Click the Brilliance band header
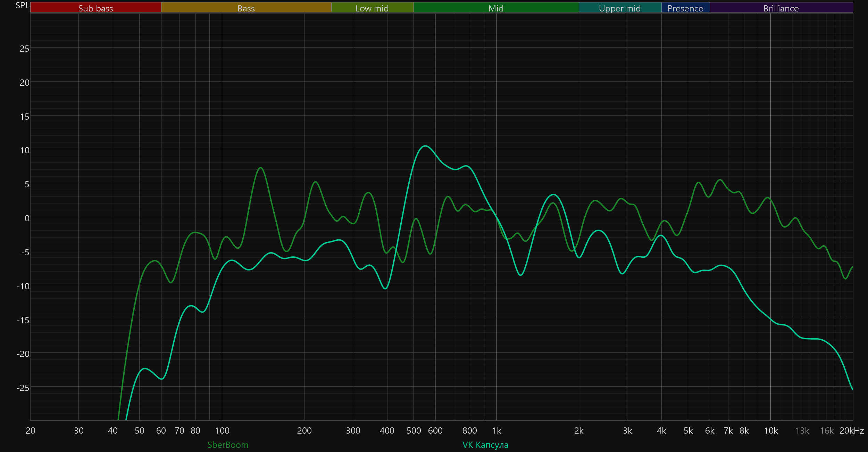The image size is (868, 452). click(781, 8)
